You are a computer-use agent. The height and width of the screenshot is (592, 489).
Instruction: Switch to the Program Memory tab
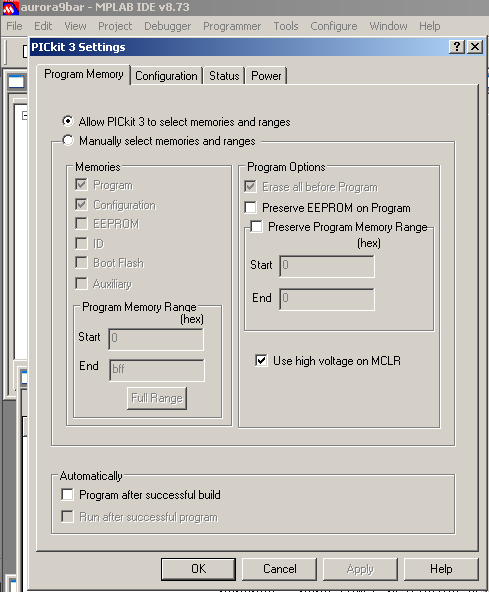84,74
